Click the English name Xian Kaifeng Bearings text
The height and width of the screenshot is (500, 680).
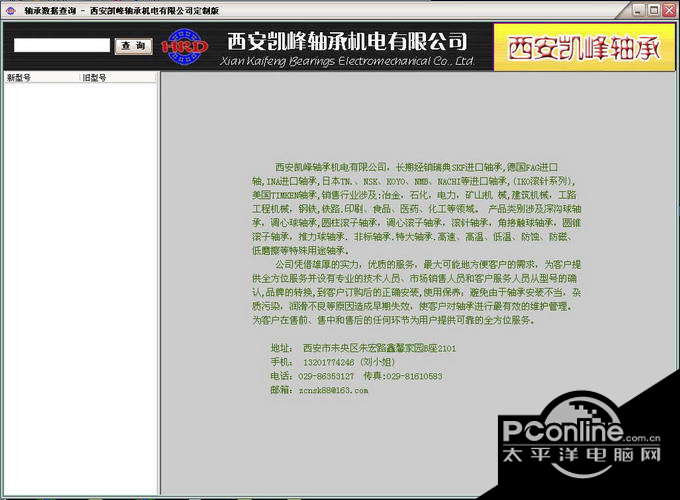click(347, 61)
